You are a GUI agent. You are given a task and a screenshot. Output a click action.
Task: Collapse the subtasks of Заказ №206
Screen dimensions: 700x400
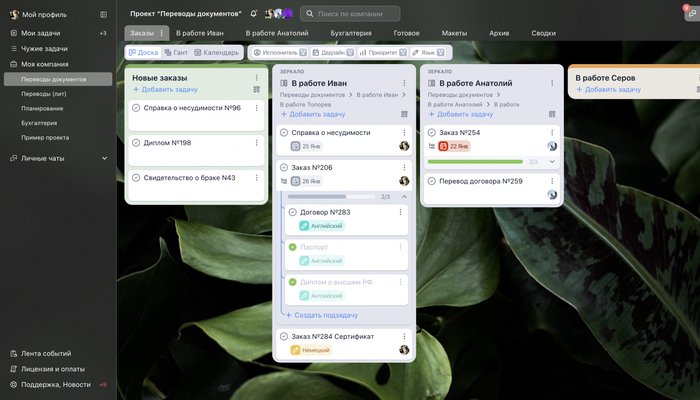404,197
